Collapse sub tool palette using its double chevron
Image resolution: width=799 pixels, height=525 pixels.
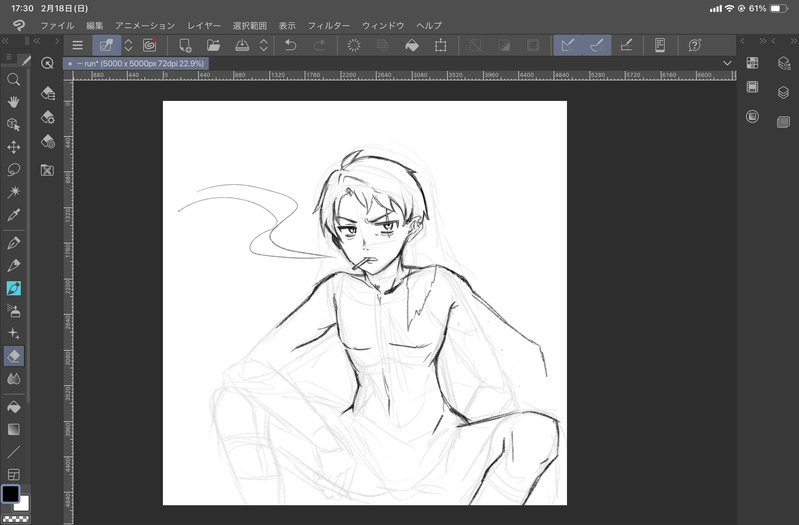click(37, 41)
